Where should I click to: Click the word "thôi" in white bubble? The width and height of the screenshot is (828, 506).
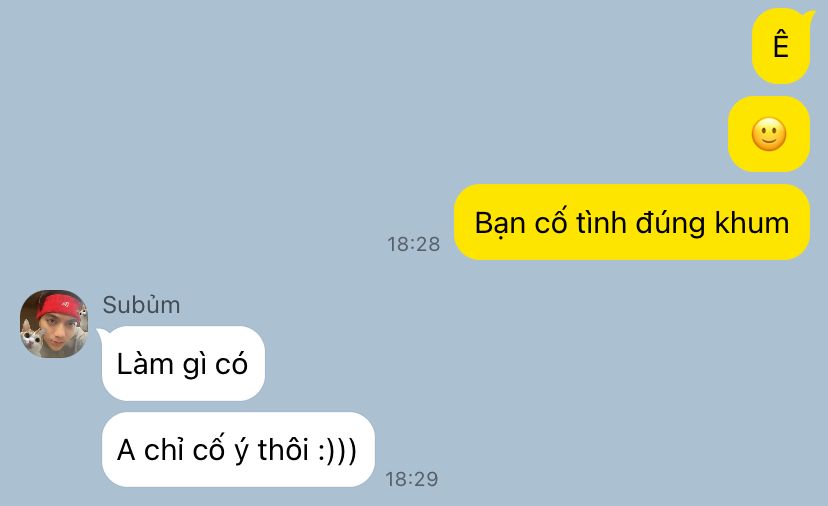283,449
